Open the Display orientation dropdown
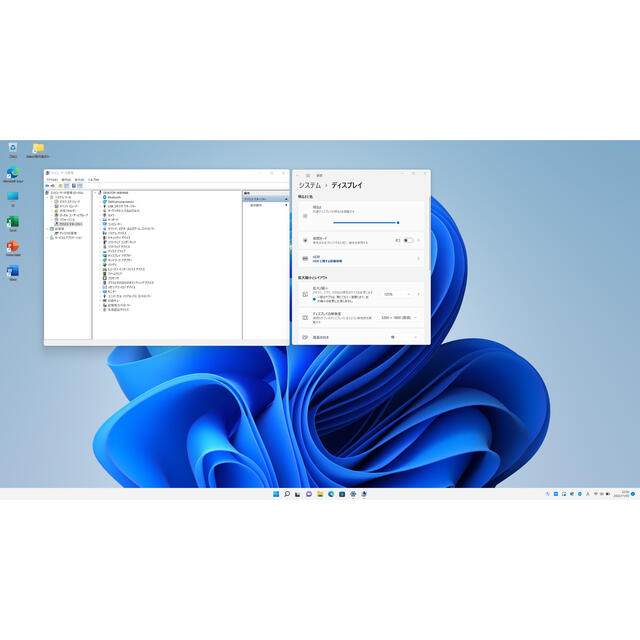This screenshot has width=640, height=640. 403,337
